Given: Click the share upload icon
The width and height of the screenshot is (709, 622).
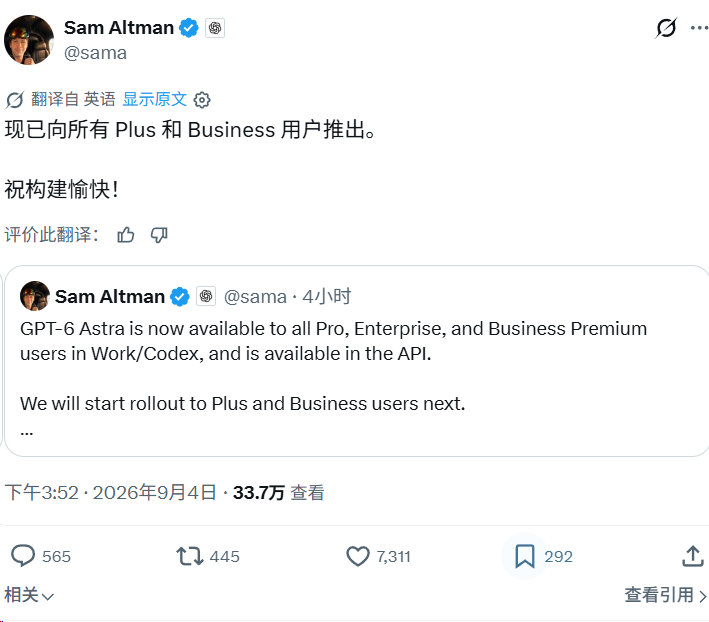Looking at the screenshot, I should 693,556.
